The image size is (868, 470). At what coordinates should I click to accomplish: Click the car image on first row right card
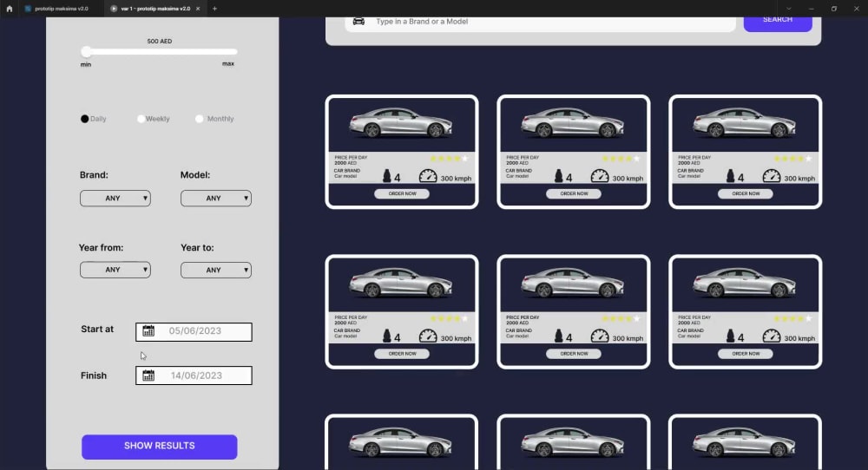(x=745, y=122)
